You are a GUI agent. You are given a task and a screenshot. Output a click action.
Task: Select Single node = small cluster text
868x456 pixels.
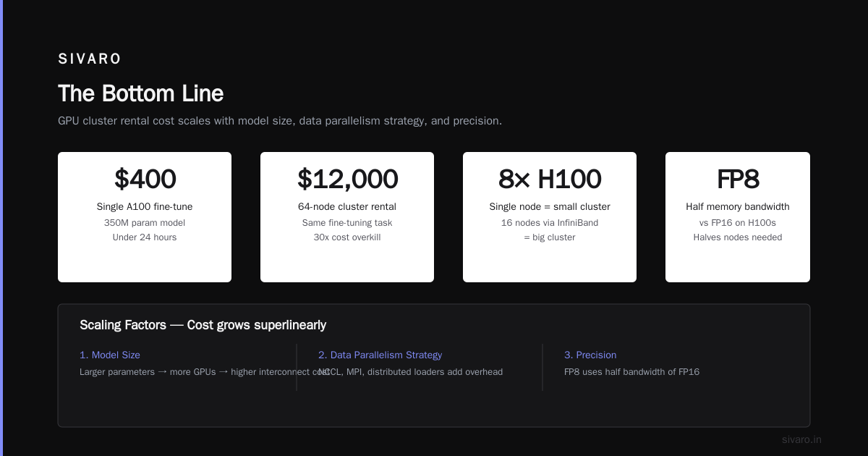[550, 207]
